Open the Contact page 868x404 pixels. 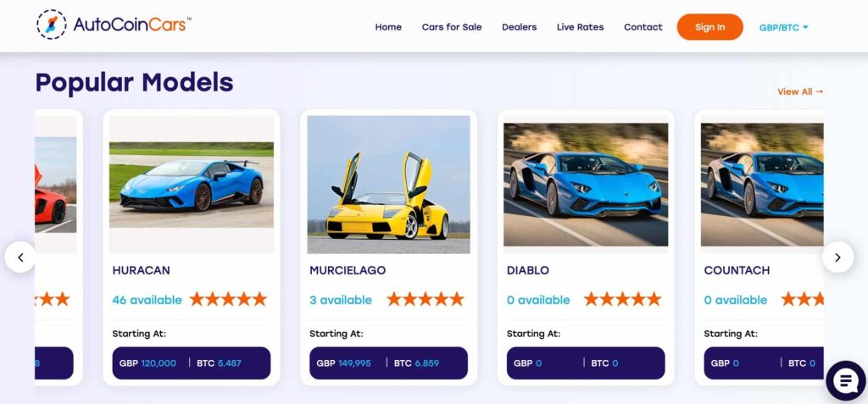tap(643, 26)
